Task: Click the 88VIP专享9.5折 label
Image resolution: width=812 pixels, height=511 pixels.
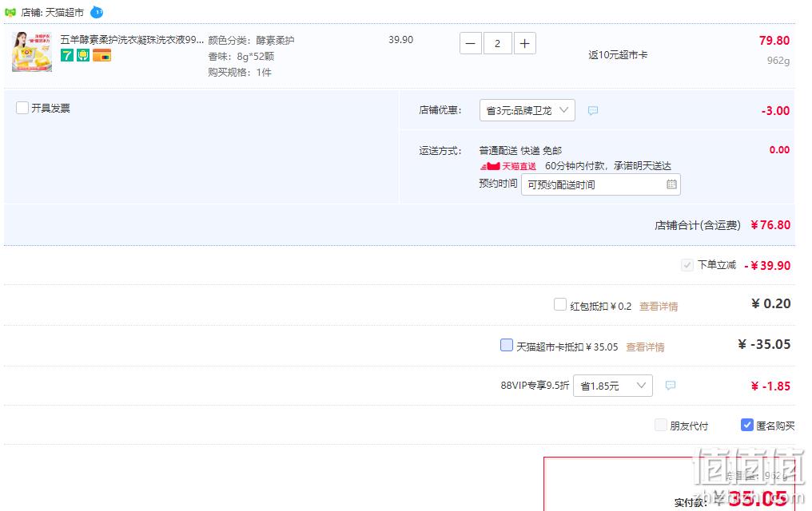Action: tap(535, 386)
